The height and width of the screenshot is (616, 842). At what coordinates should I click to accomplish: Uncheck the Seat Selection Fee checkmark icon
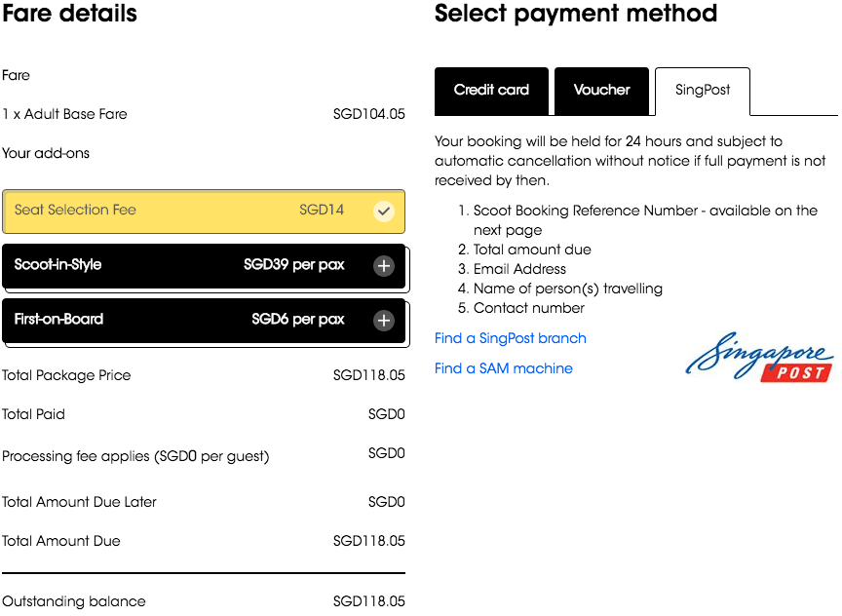click(x=383, y=212)
